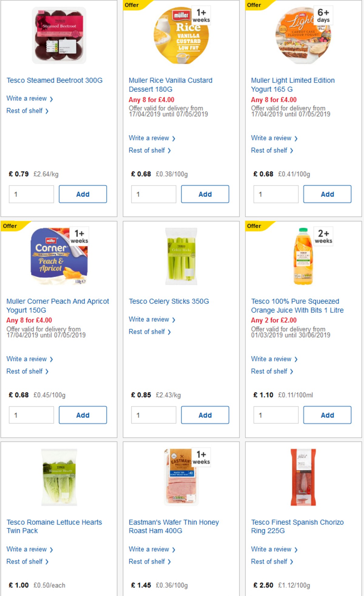364x596 pixels.
Task: Select the quantity field for Muller Rice dessert
Action: click(153, 194)
